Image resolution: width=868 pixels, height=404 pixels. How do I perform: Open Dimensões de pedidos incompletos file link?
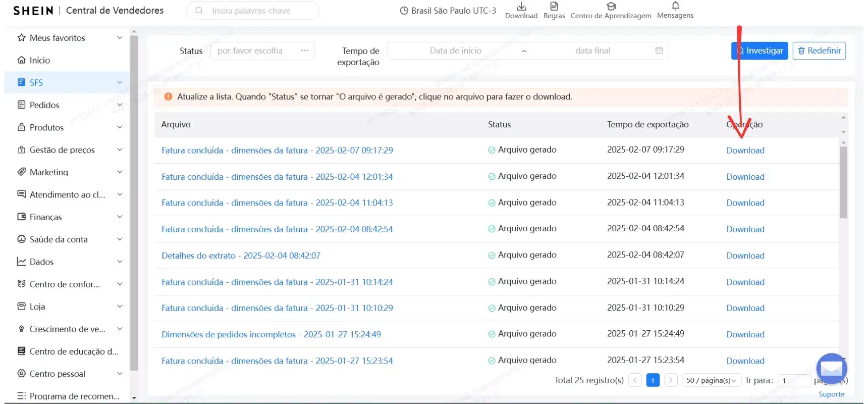[x=271, y=334]
